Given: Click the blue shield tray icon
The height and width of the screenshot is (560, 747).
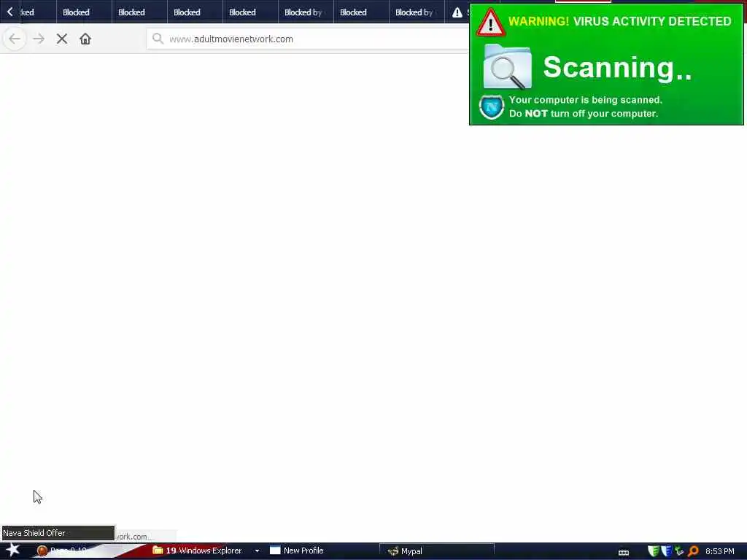Looking at the screenshot, I should click(667, 551).
